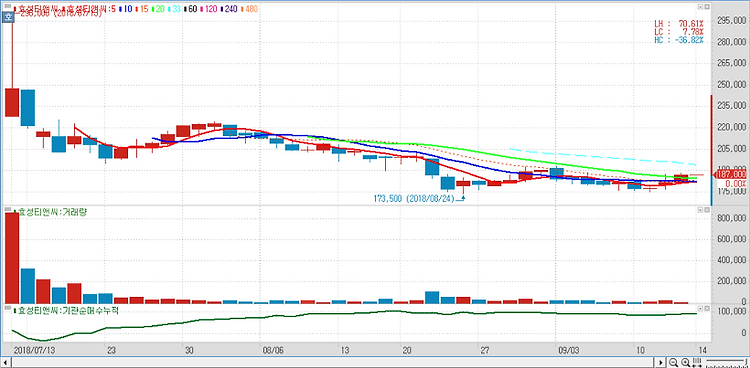Click the 효성티앤씨:기관순매수누적 indicator legend
Screen dimensions: 750x368
[x=66, y=310]
